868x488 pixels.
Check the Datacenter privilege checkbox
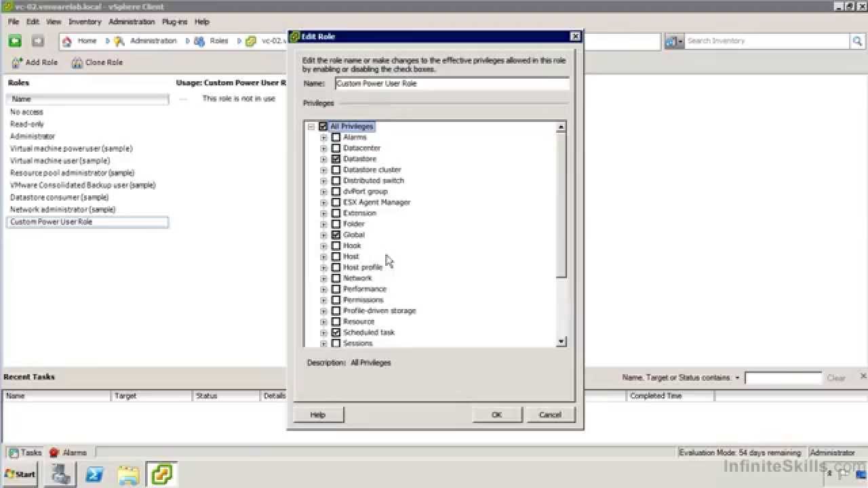[336, 148]
